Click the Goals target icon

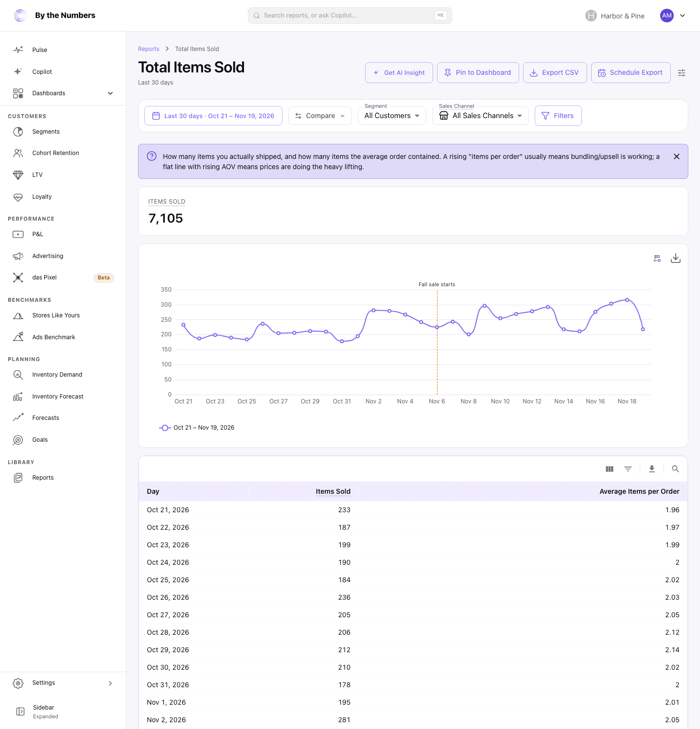click(18, 440)
